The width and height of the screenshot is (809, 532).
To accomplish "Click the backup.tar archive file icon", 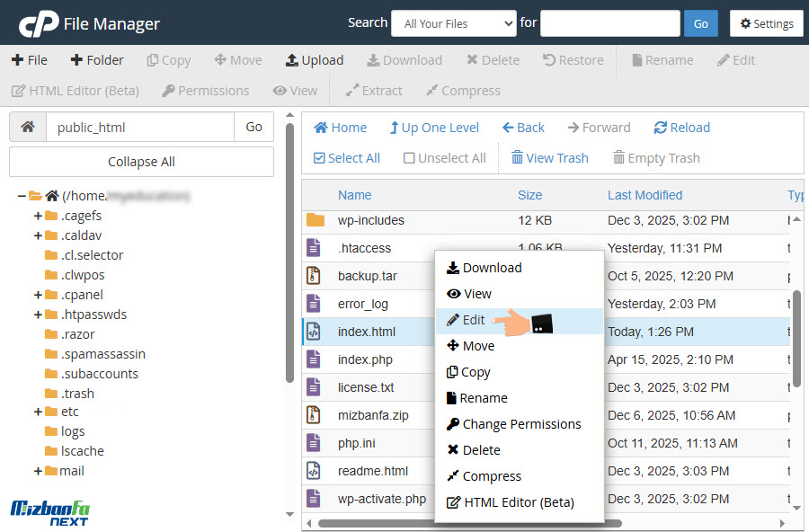I will tap(314, 276).
